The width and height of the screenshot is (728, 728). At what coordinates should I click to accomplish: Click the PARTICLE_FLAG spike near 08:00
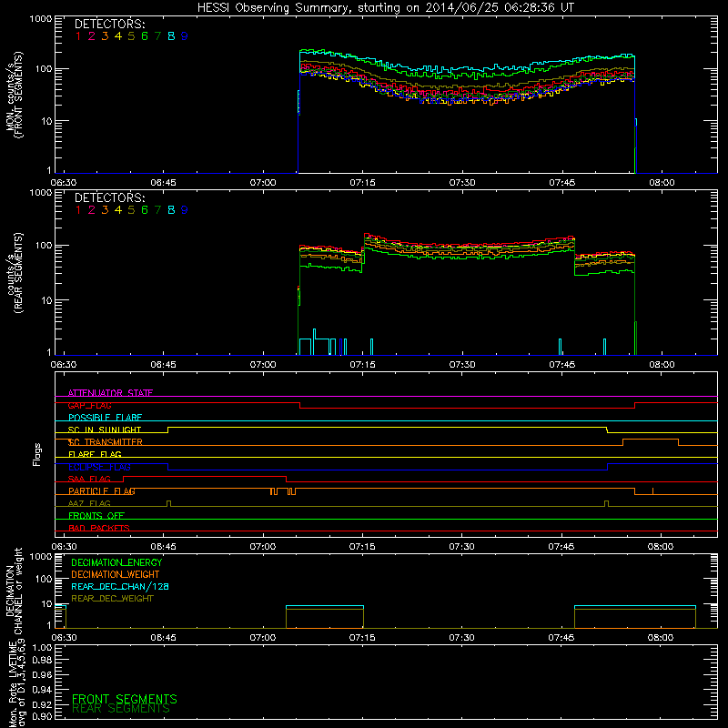(652, 491)
